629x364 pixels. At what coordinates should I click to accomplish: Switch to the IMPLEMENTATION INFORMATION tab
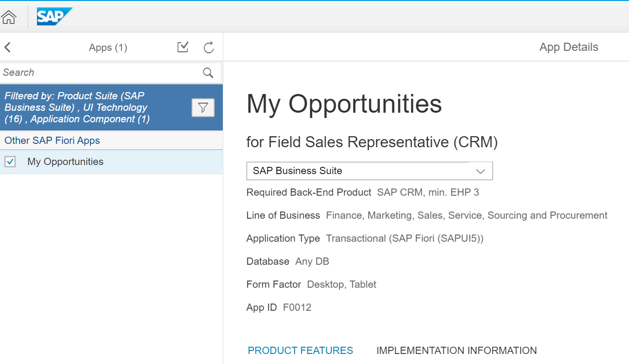(457, 351)
